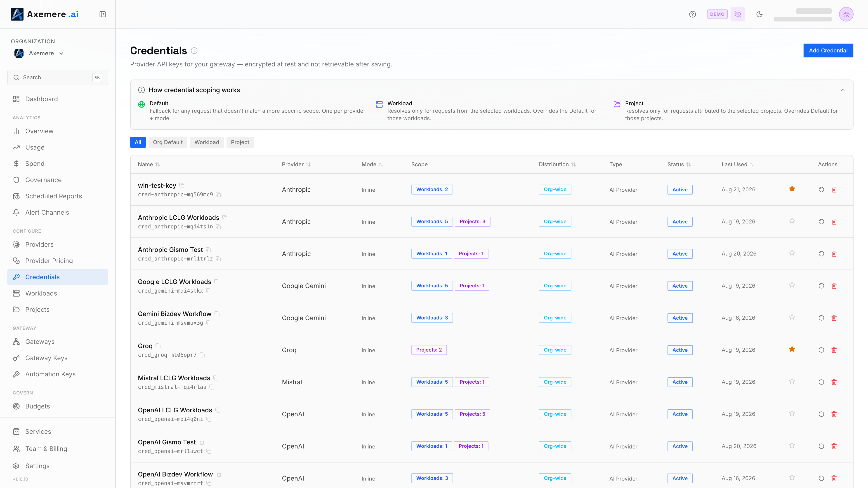The width and height of the screenshot is (868, 488).
Task: Rotate the Google LCLG Workloads credential
Action: [821, 286]
